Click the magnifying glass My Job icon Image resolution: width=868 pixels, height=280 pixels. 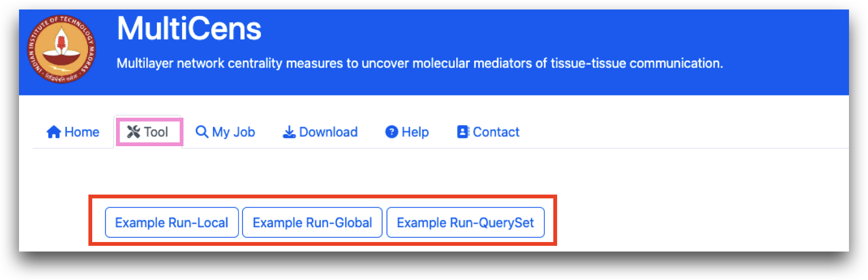pyautogui.click(x=202, y=131)
